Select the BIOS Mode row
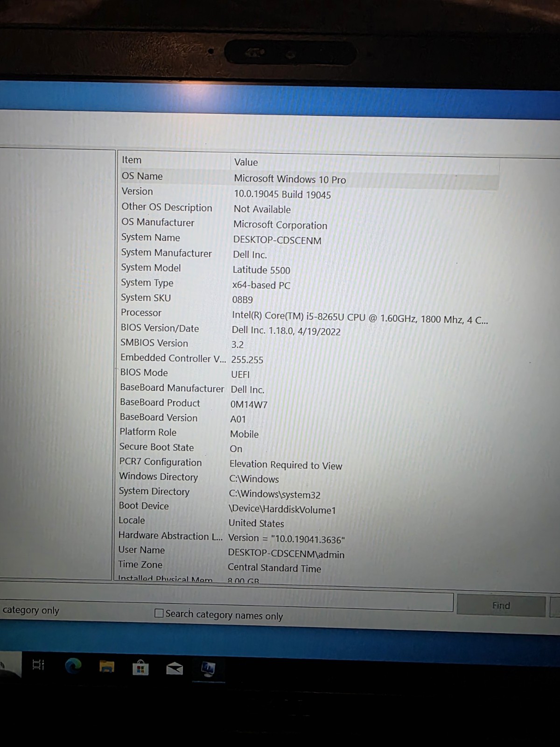This screenshot has height=747, width=560. click(309, 373)
